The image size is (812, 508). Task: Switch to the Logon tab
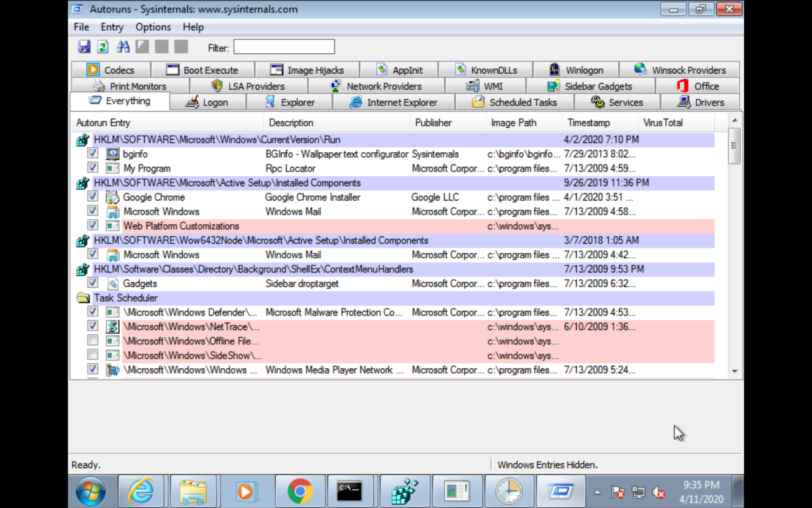coord(208,102)
